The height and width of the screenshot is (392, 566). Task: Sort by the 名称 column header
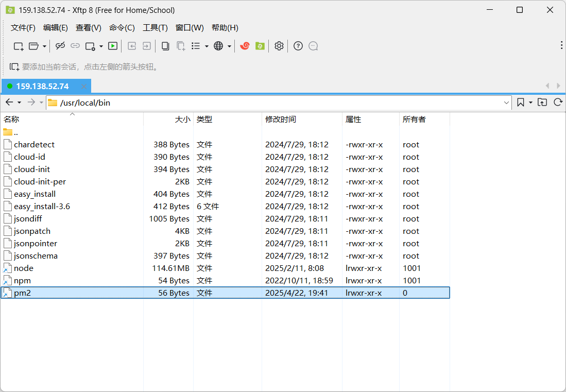coord(72,119)
